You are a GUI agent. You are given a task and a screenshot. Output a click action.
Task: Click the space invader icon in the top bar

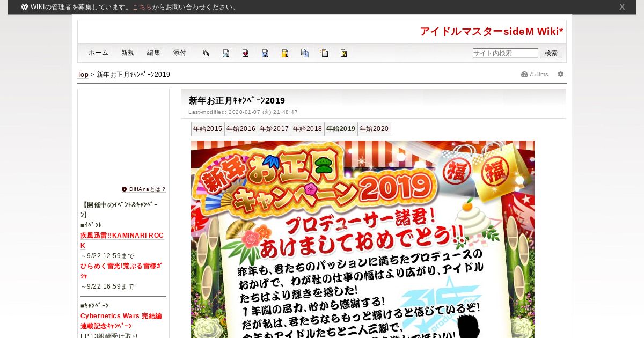(25, 7)
